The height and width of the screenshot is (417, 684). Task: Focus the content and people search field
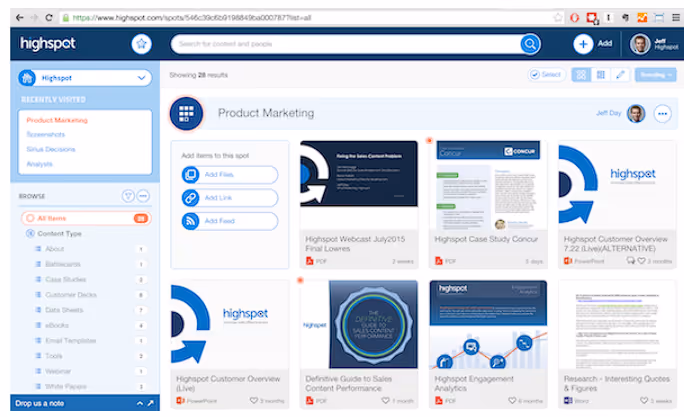pos(345,44)
